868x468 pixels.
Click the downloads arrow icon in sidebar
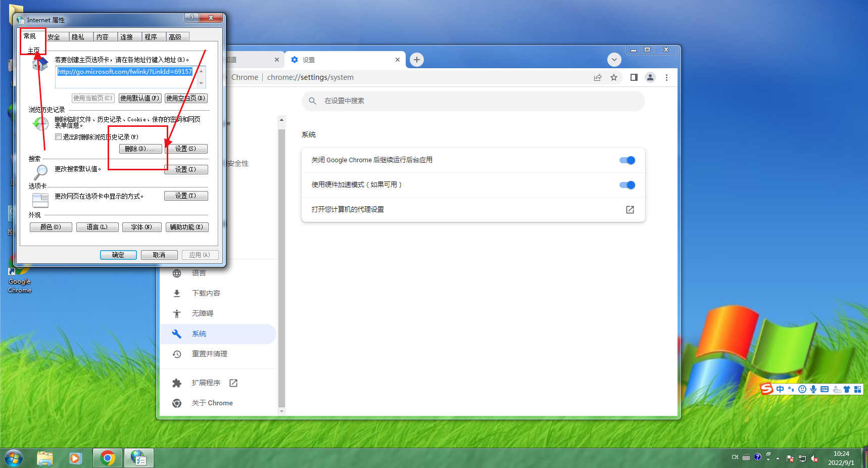click(177, 293)
